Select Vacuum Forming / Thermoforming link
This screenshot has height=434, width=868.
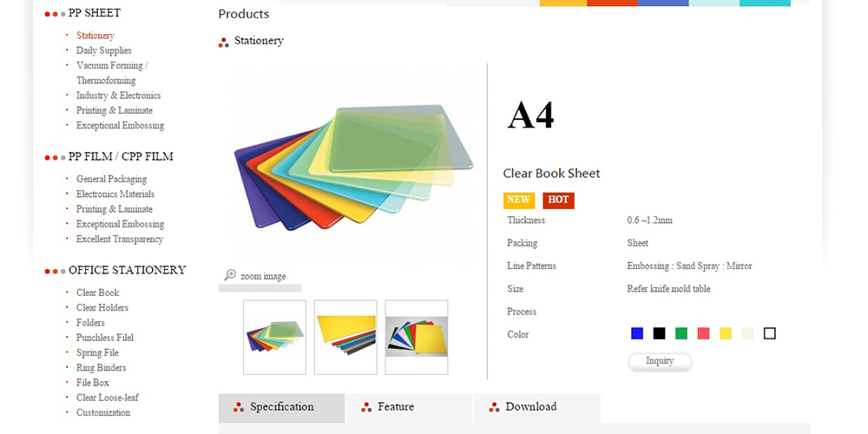pyautogui.click(x=112, y=73)
